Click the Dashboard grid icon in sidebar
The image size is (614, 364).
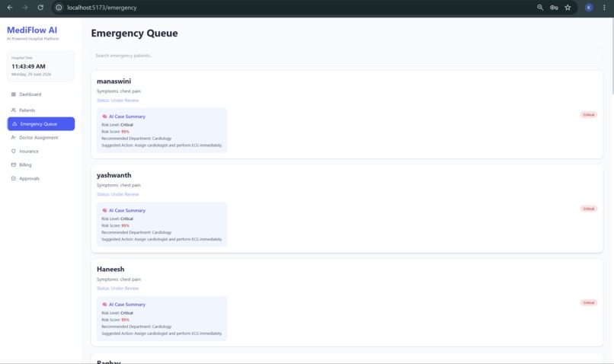(14, 94)
